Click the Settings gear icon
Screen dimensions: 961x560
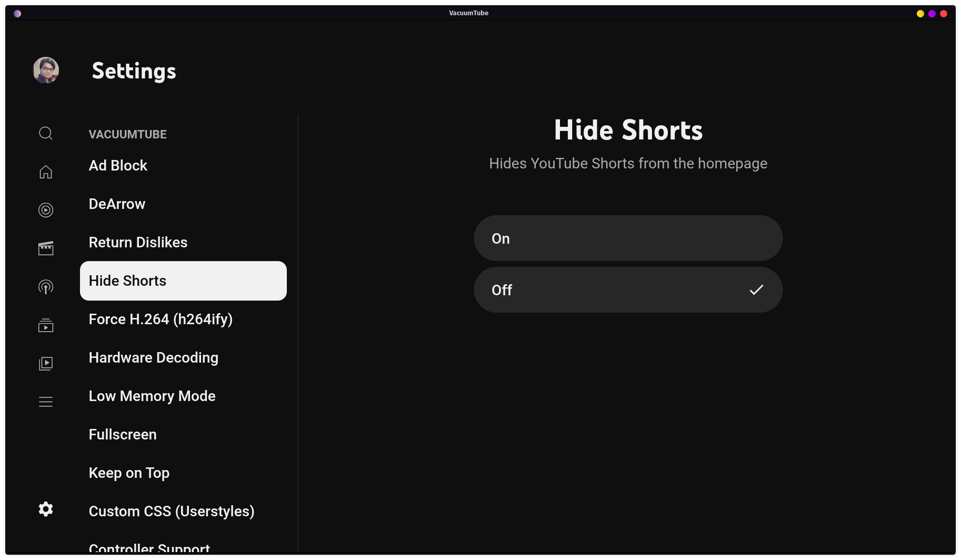(x=46, y=509)
